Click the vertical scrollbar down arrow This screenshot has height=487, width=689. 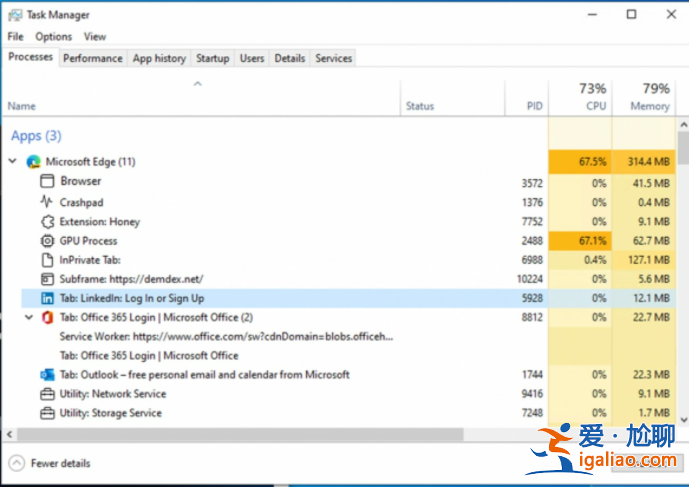pyautogui.click(x=683, y=420)
